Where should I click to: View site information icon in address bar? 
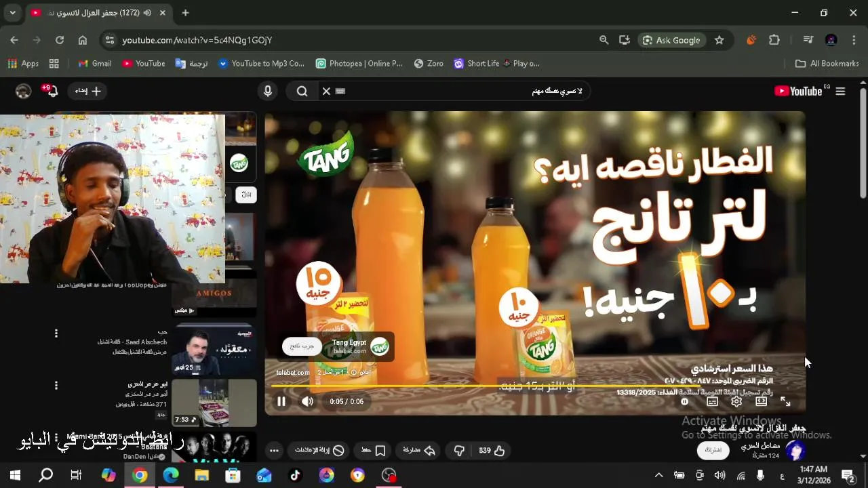point(110,40)
